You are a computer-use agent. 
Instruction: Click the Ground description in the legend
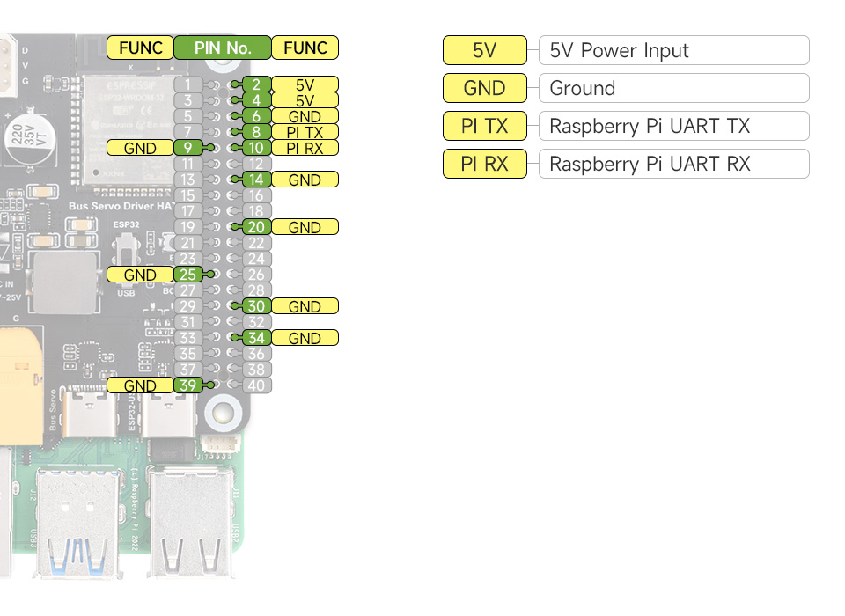tap(673, 88)
